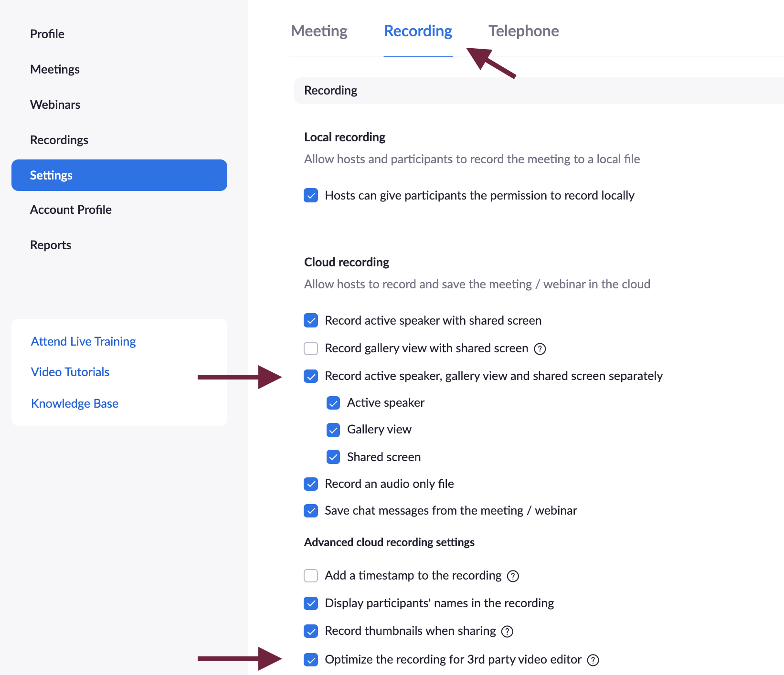This screenshot has height=675, width=784.
Task: Switch to the Telephone tab
Action: pyautogui.click(x=523, y=31)
